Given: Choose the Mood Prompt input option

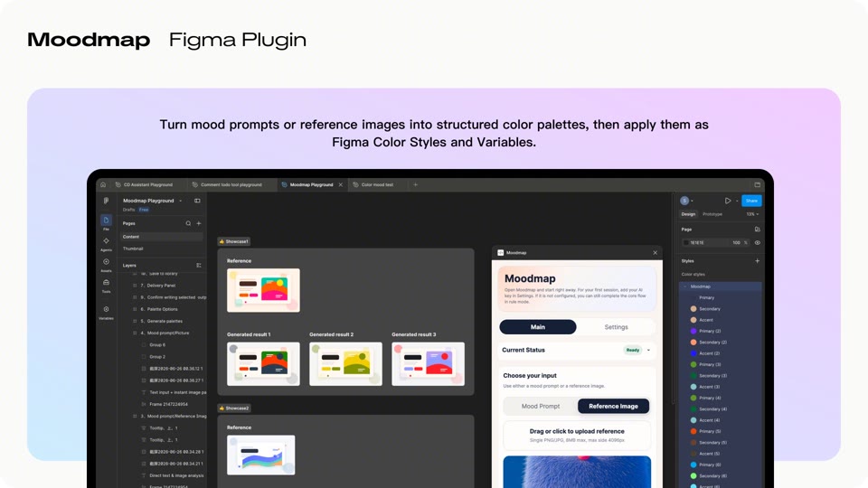Looking at the screenshot, I should [x=541, y=406].
